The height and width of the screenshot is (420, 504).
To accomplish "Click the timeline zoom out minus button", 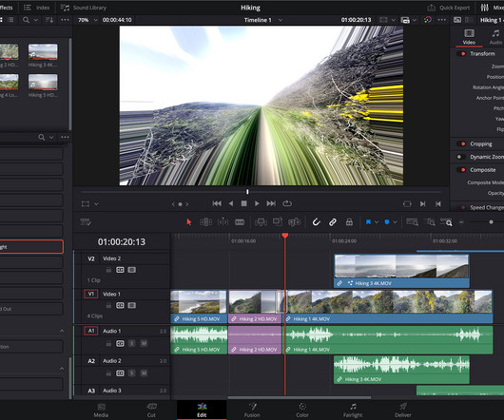I will [x=461, y=222].
